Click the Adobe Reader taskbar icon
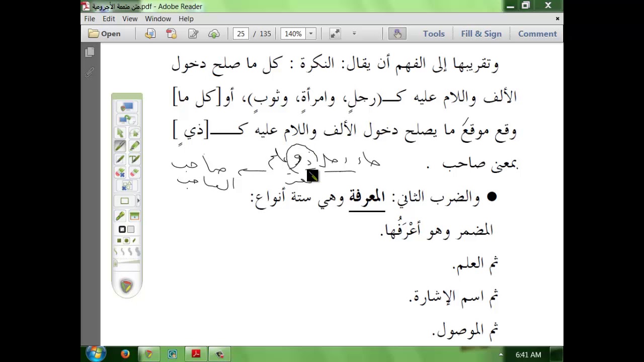The width and height of the screenshot is (644, 362). 196,354
